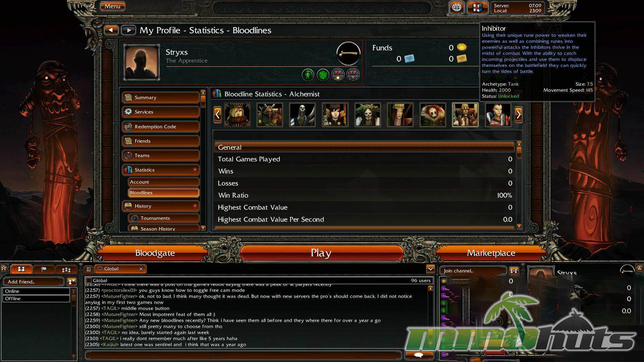Screen dimensions: 644x362
Task: Collapse the History menu section
Action: pyautogui.click(x=195, y=206)
